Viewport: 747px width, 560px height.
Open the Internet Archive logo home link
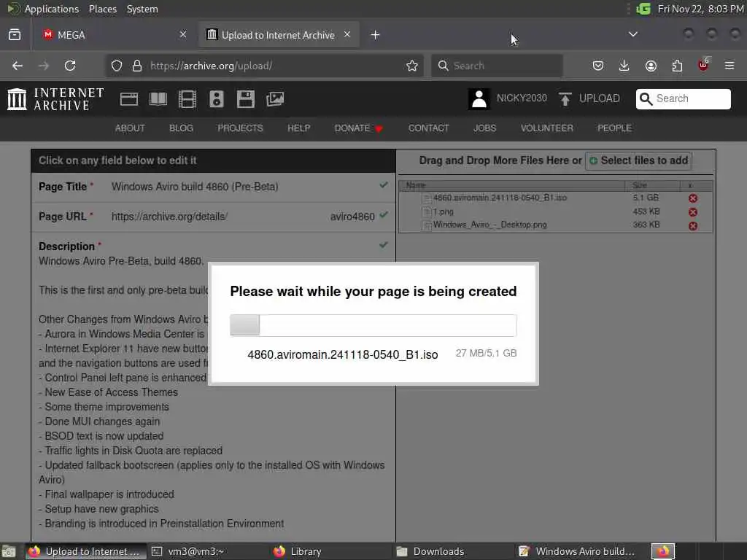pyautogui.click(x=55, y=99)
